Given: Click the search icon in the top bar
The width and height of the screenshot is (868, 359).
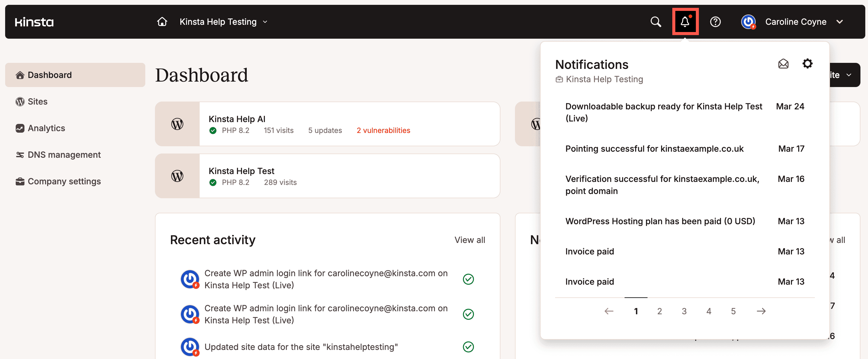Looking at the screenshot, I should tap(656, 21).
